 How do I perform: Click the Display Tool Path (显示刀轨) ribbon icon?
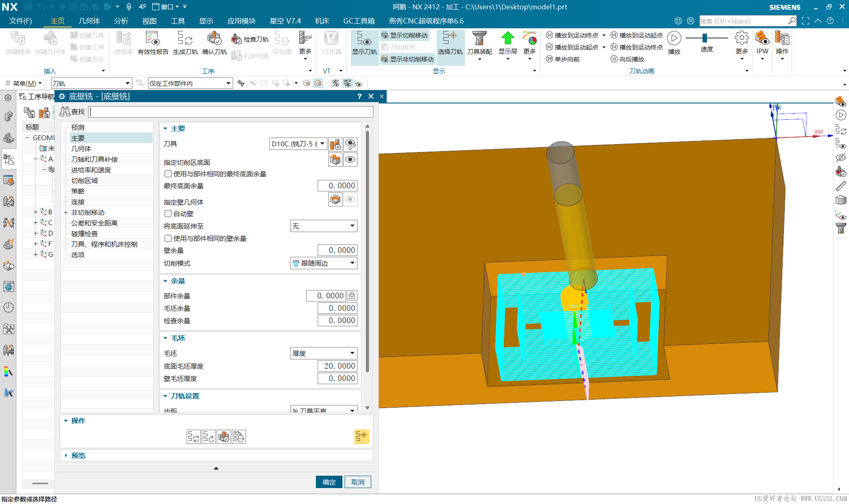point(365,43)
